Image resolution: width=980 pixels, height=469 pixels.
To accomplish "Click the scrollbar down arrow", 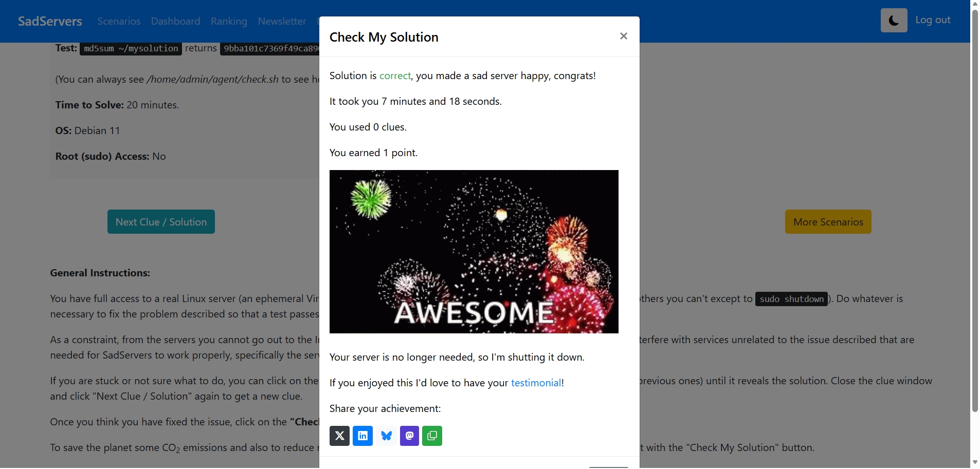I will click(x=975, y=463).
